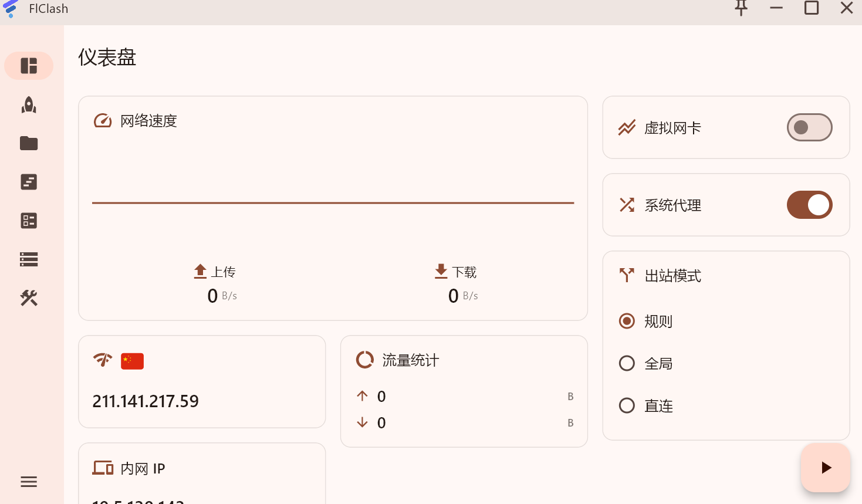Open the Resources sidebar icon

[29, 259]
